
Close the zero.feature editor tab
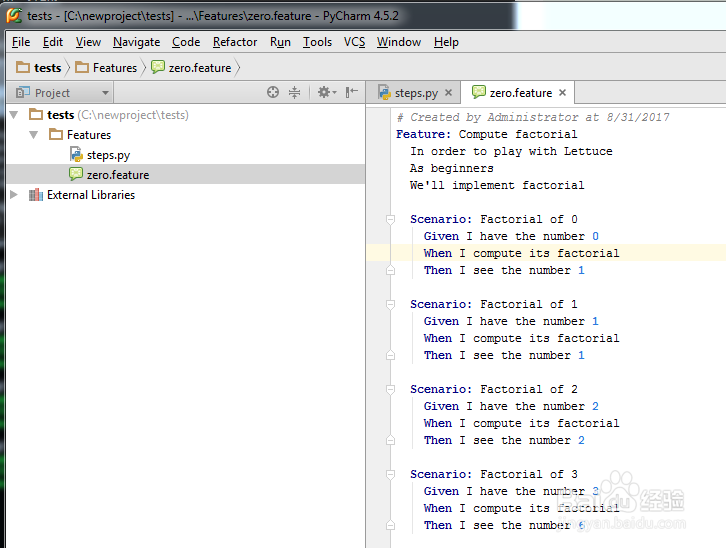click(x=562, y=93)
